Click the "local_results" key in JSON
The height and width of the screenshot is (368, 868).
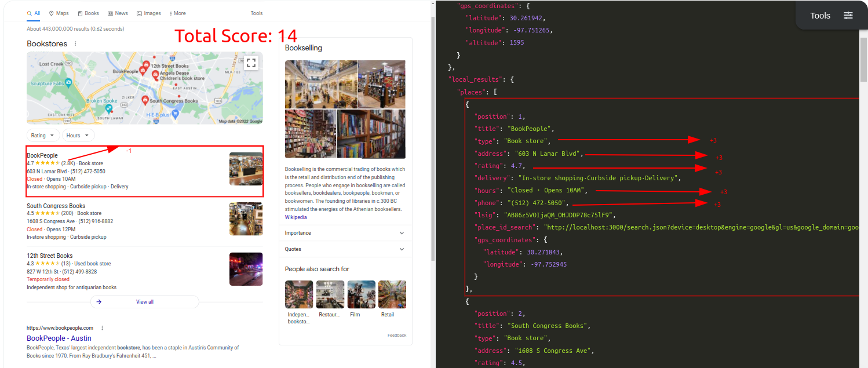tap(476, 79)
